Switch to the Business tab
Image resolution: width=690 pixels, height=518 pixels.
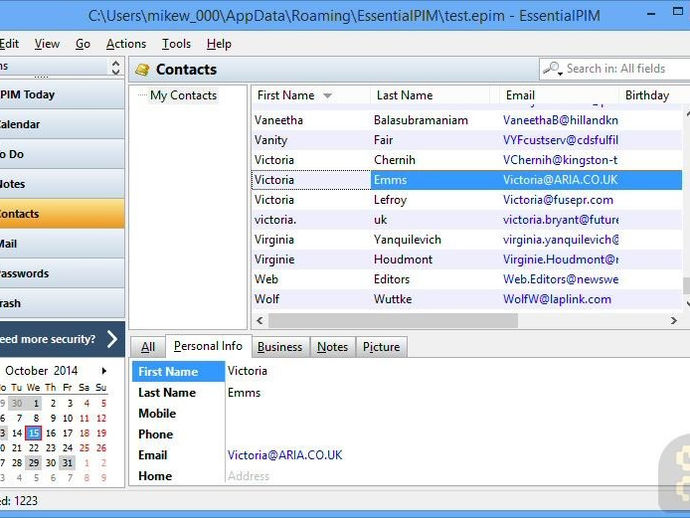280,347
